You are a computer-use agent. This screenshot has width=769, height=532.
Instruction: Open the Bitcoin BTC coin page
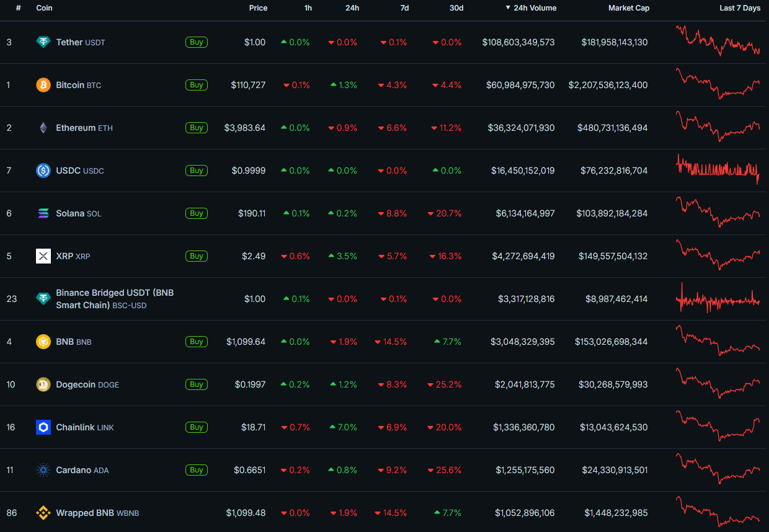[79, 85]
